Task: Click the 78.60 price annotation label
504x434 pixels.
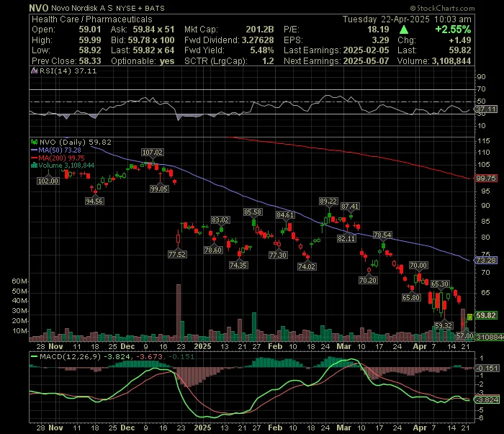Action: [213, 250]
